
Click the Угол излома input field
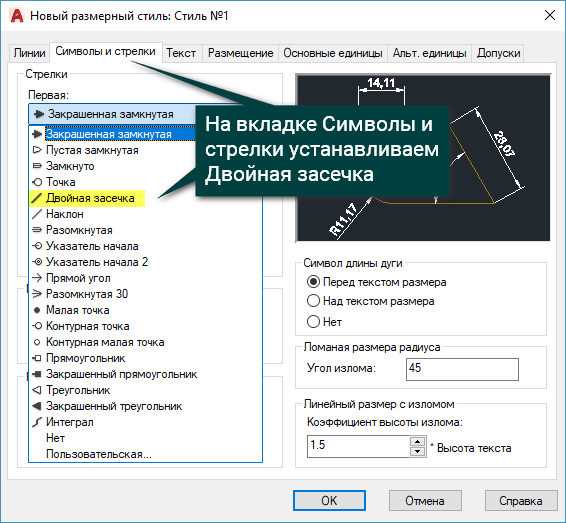(462, 369)
